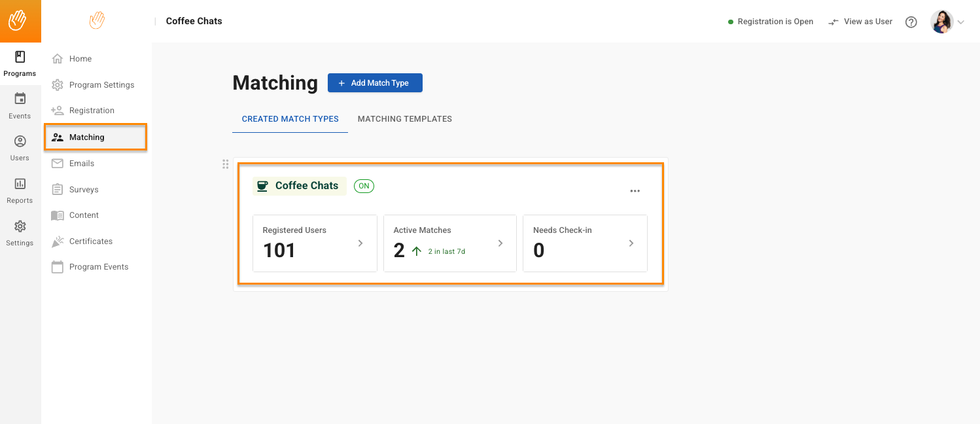Click the Programs book icon
The image size is (980, 424).
20,58
